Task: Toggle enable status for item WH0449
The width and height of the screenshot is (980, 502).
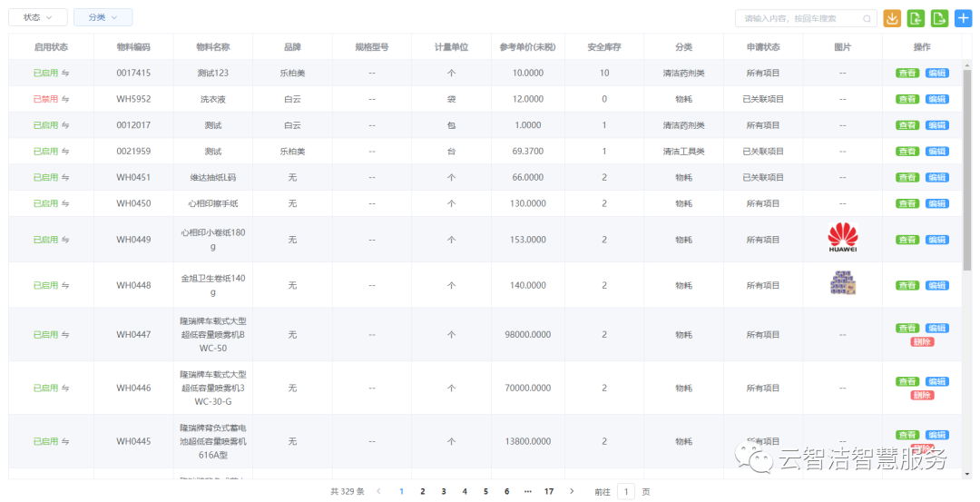Action: point(65,240)
